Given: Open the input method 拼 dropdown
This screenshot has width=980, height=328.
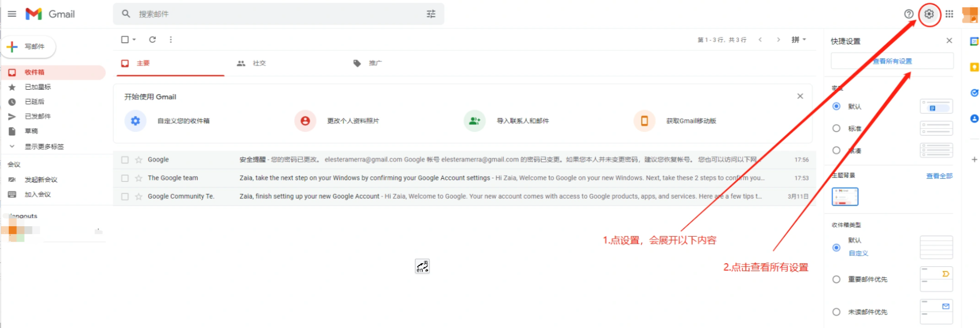Looking at the screenshot, I should pos(798,40).
